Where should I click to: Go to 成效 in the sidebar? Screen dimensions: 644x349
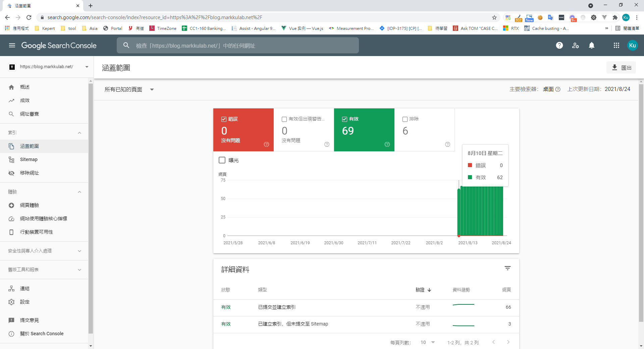tap(24, 100)
